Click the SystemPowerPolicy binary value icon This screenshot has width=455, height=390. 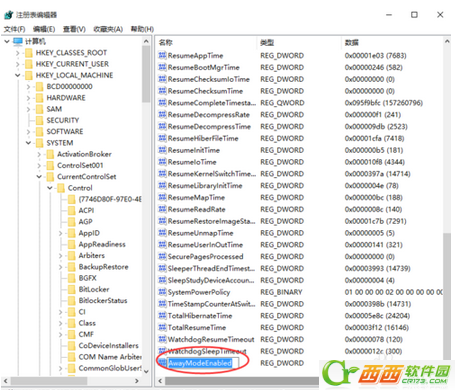[x=162, y=292]
